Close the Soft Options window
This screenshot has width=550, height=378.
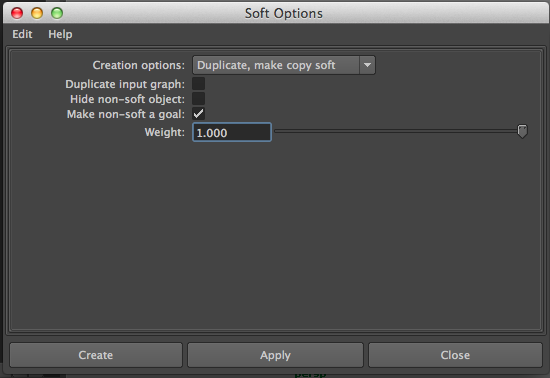click(x=17, y=13)
